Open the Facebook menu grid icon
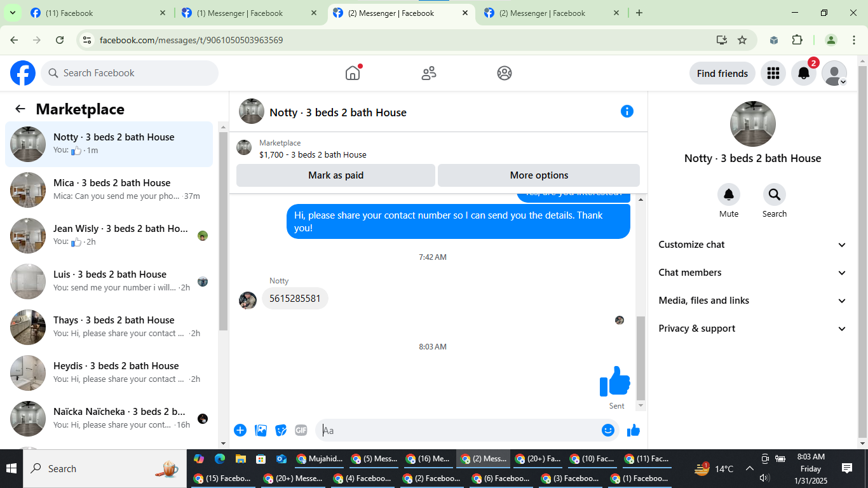 tap(773, 73)
